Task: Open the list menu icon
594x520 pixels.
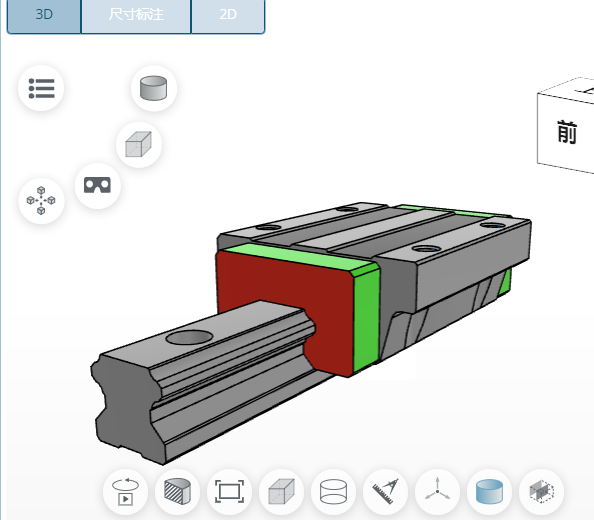Action: 41,88
